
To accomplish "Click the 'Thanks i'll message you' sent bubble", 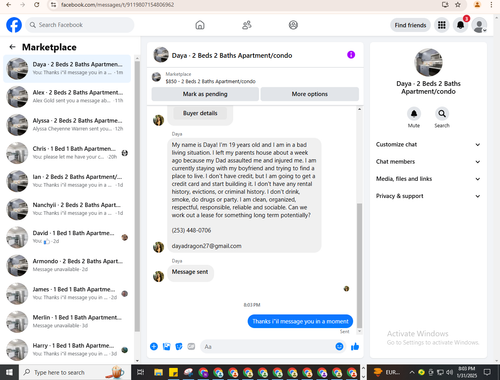I will point(300,321).
